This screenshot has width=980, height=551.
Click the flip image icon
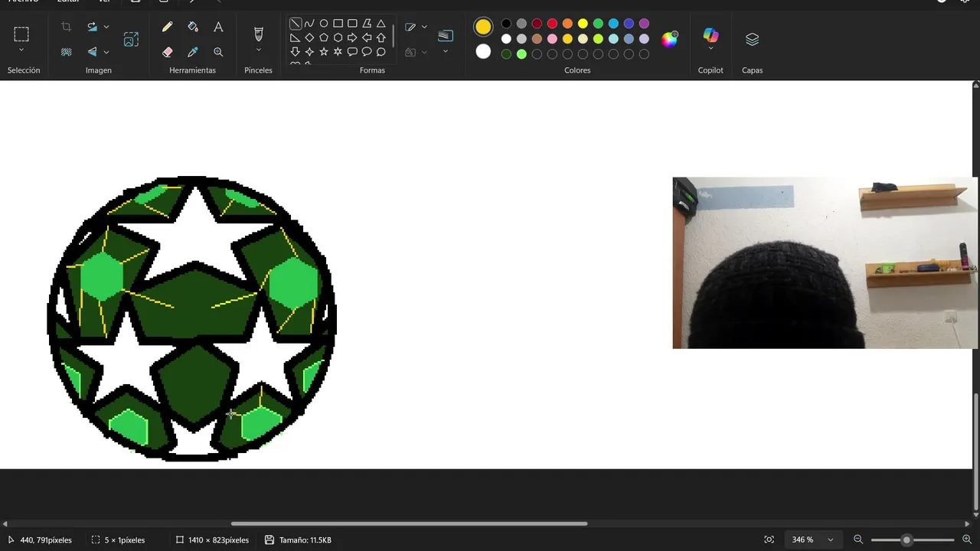coord(92,52)
